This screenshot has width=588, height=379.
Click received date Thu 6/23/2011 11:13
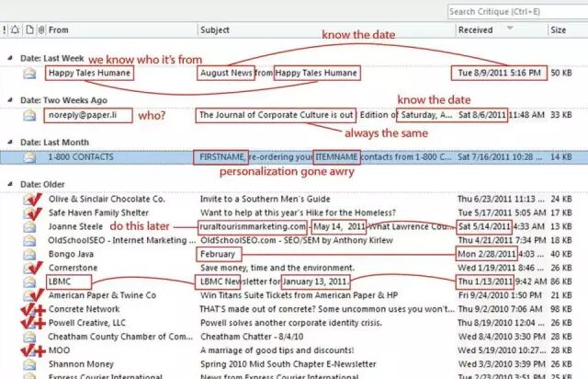point(502,199)
